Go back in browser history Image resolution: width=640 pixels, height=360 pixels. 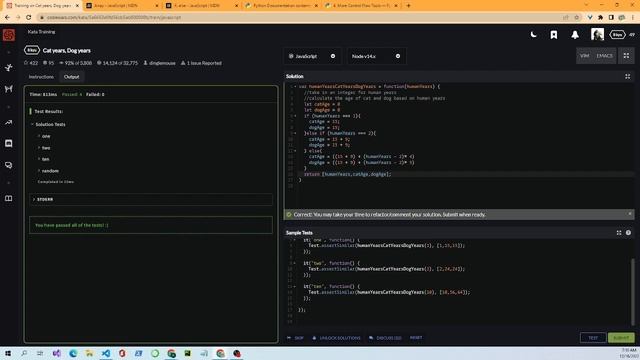(x=7, y=17)
